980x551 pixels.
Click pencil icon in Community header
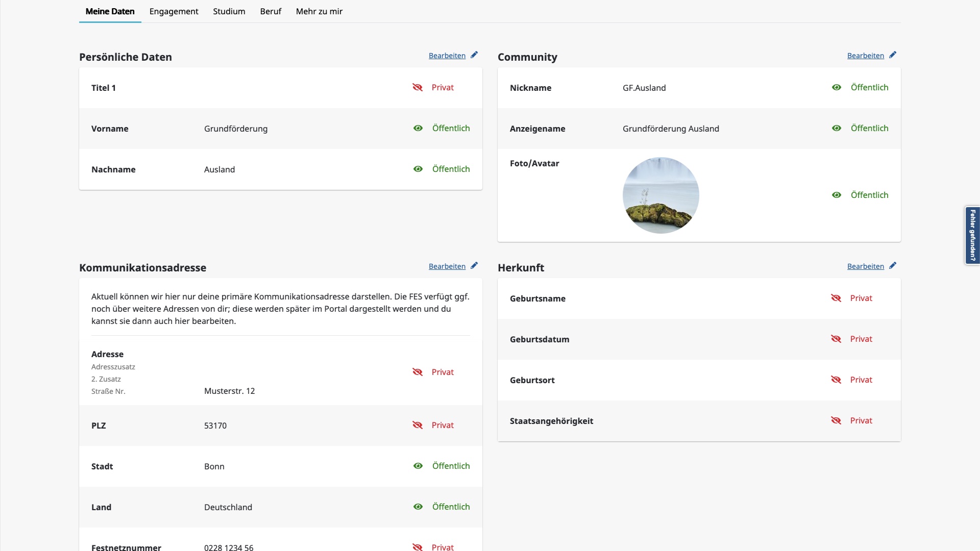click(893, 55)
